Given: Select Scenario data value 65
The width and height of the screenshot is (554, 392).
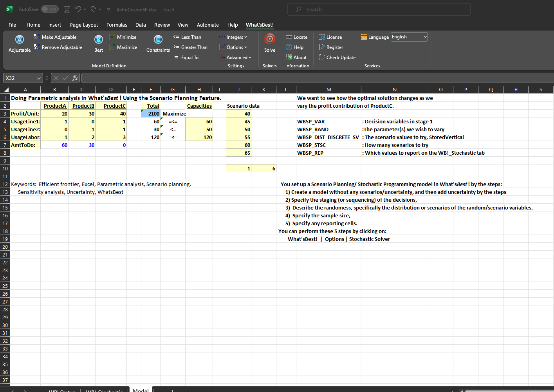Looking at the screenshot, I should (x=239, y=153).
